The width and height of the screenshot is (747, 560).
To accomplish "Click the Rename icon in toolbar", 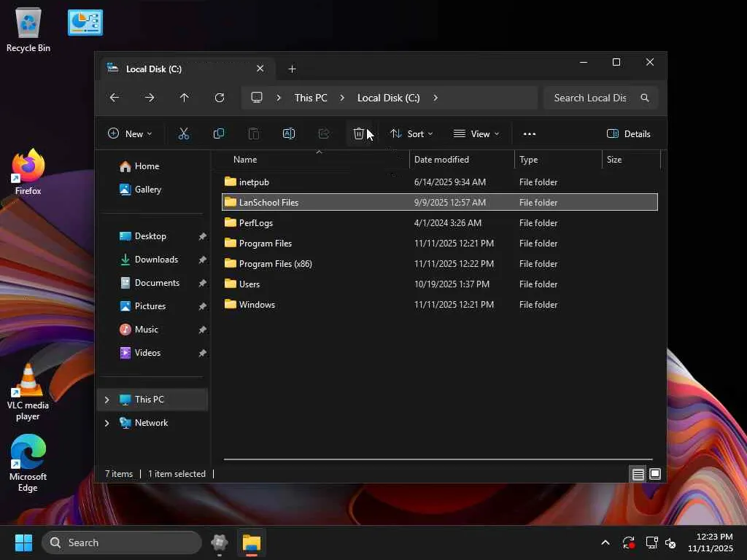I will click(x=289, y=133).
